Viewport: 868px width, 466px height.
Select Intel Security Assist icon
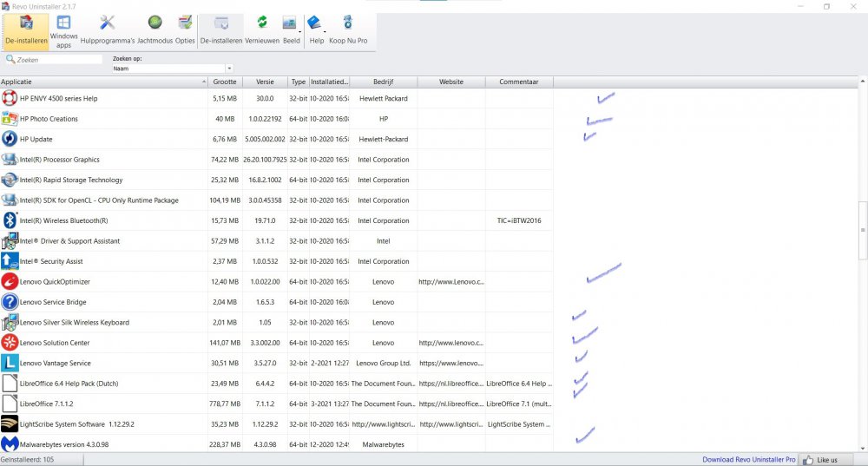click(10, 261)
